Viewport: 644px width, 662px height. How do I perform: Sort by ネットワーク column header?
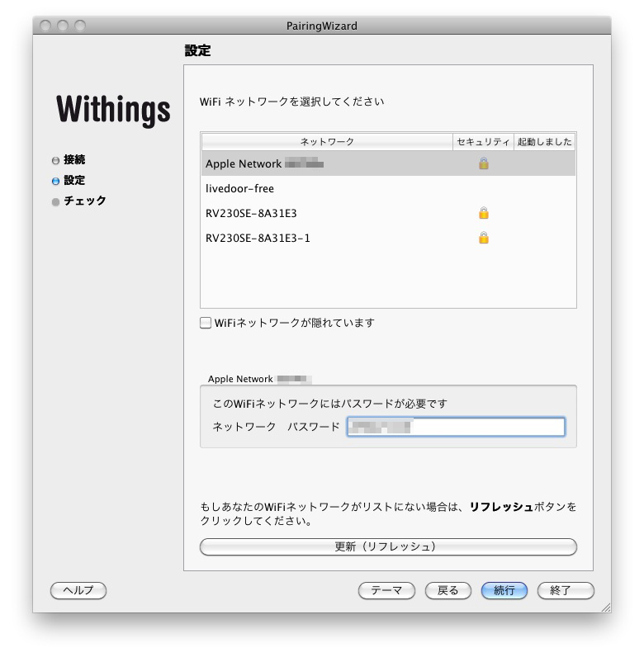coord(327,142)
